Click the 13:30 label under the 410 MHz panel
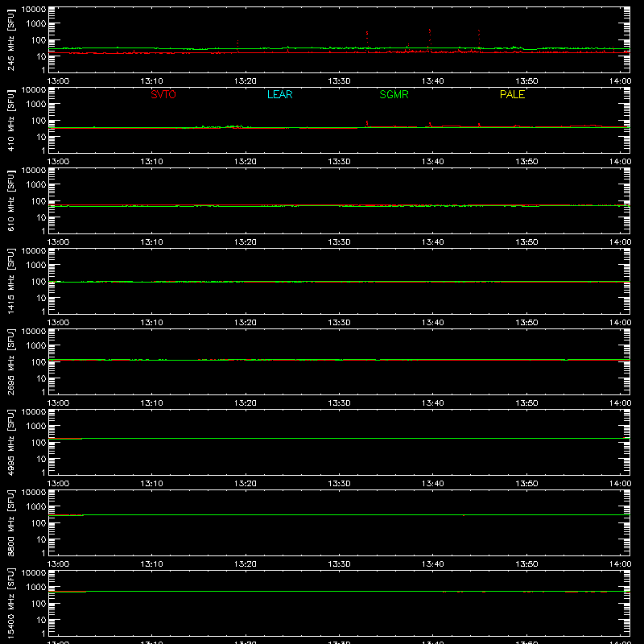This screenshot has height=644, width=644. [339, 162]
